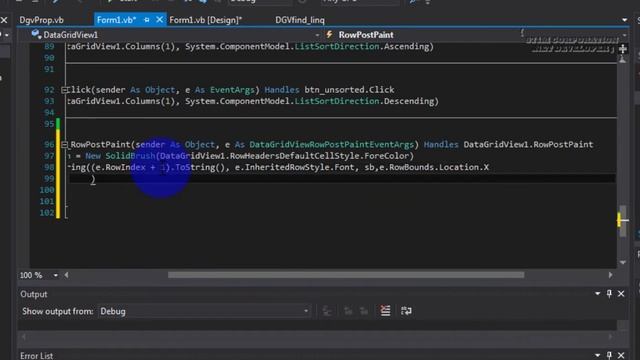Screen dimensions: 640x360
Task: Click the vertical scrollbar down arrow
Action: pyautogui.click(x=622, y=262)
